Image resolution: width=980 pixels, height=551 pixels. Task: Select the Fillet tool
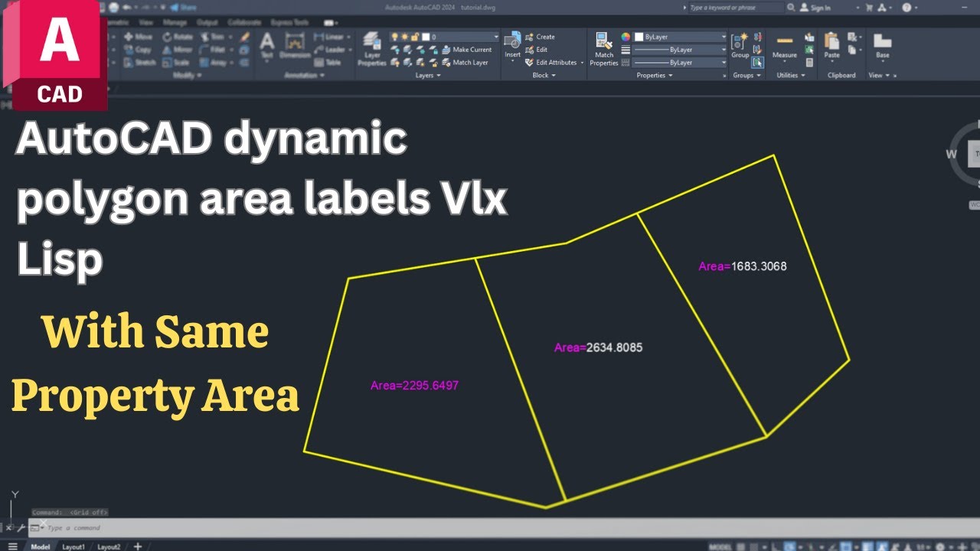click(213, 50)
